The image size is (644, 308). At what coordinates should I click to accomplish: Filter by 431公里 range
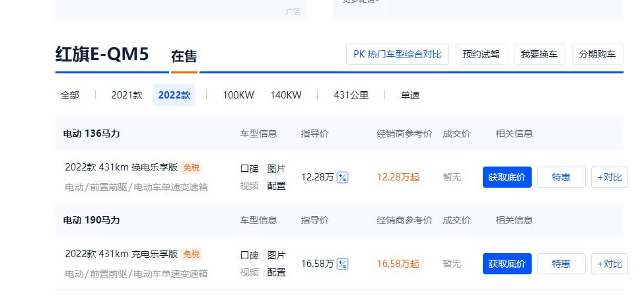[351, 95]
